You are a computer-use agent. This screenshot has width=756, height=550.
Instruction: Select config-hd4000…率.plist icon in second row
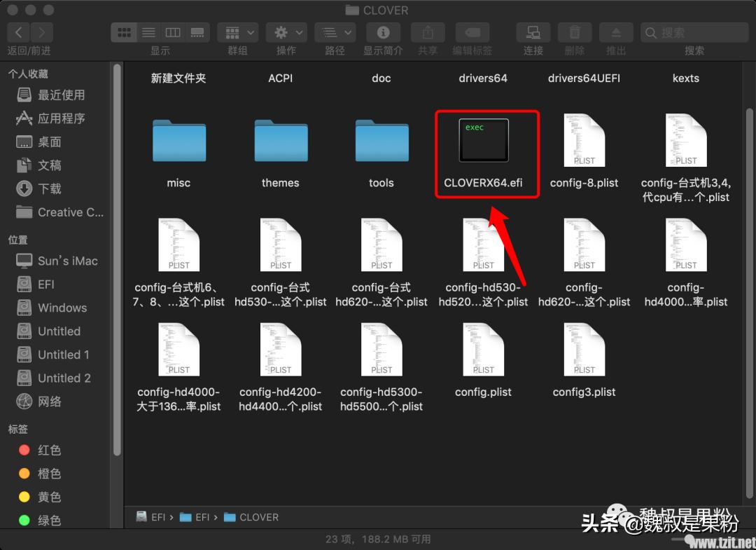pos(685,245)
